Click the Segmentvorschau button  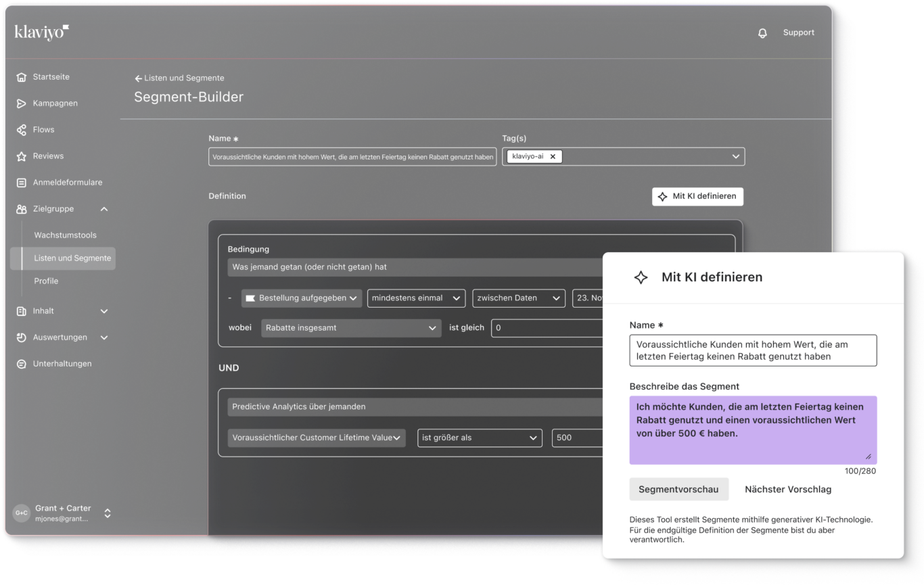(679, 489)
